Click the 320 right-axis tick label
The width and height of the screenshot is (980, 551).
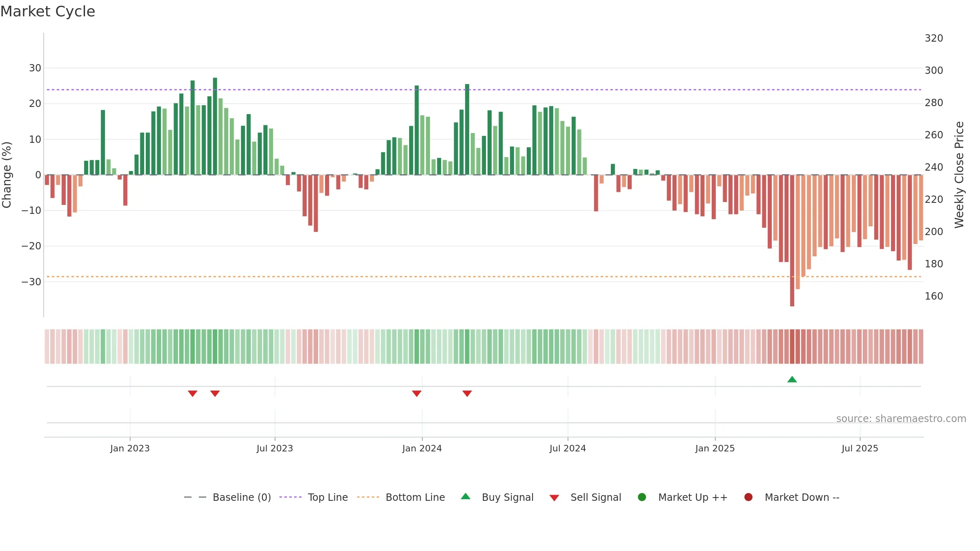(934, 38)
